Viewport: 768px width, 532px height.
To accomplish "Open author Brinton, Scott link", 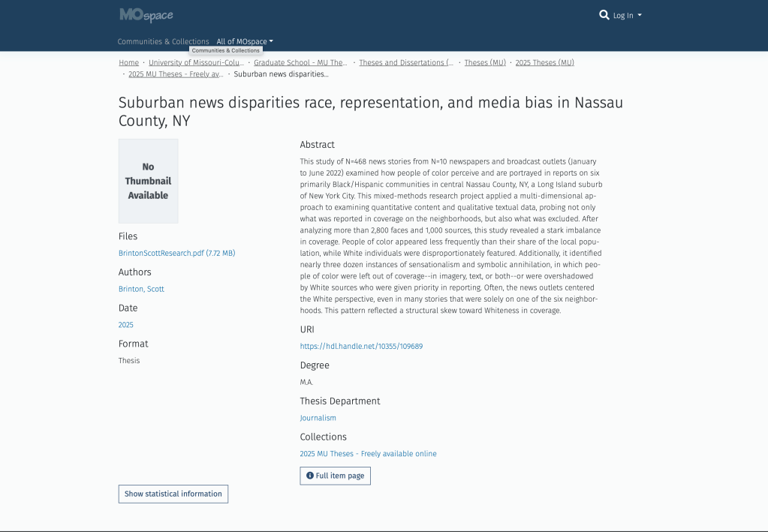I will (141, 290).
